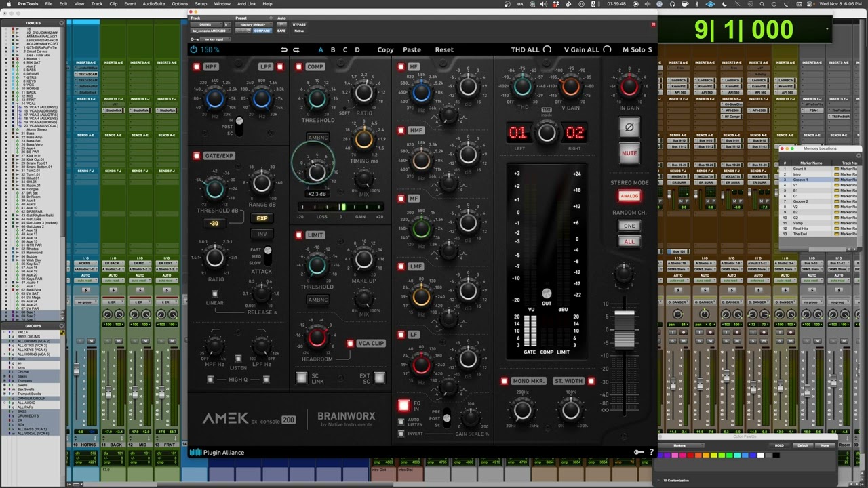This screenshot has width=868, height=488.
Task: Open the no key input dropdown
Action: coord(215,39)
